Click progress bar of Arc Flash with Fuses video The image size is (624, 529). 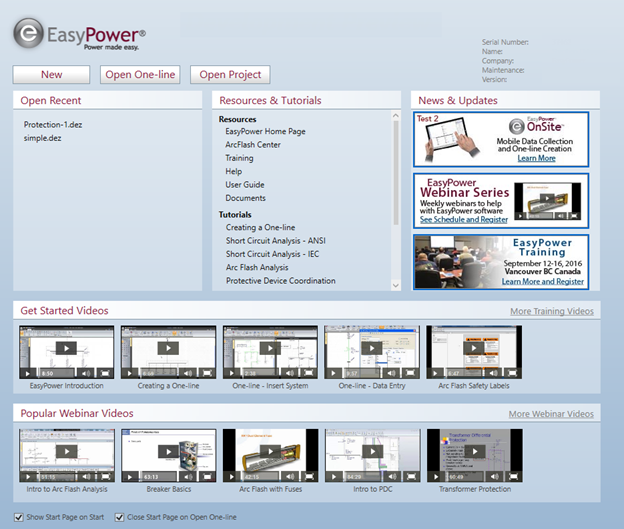(x=260, y=476)
